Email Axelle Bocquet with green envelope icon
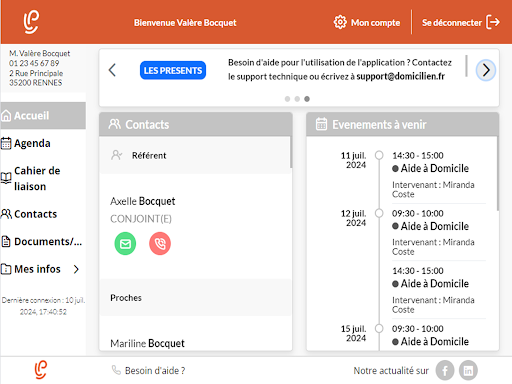512x384 pixels. click(125, 244)
